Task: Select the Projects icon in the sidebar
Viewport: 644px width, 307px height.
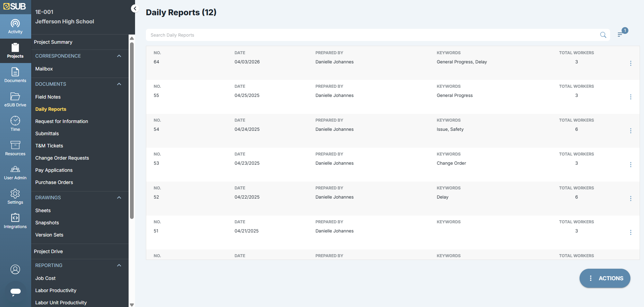Action: click(15, 51)
